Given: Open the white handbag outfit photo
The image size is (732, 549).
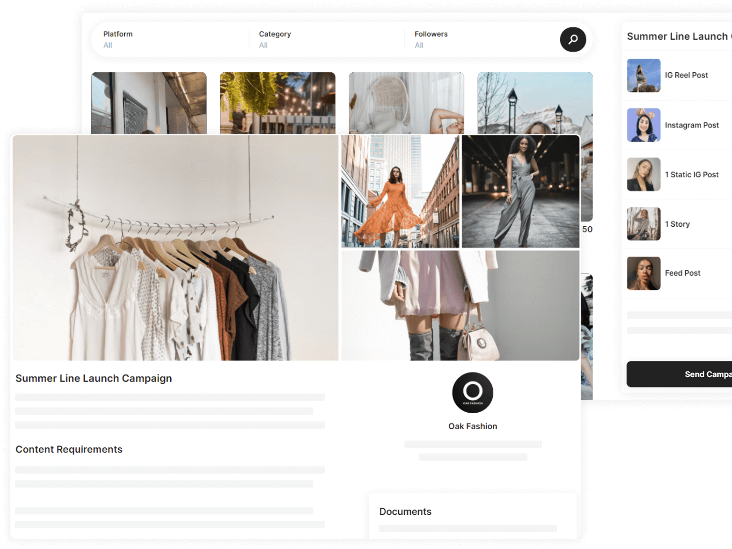Looking at the screenshot, I should (460, 305).
